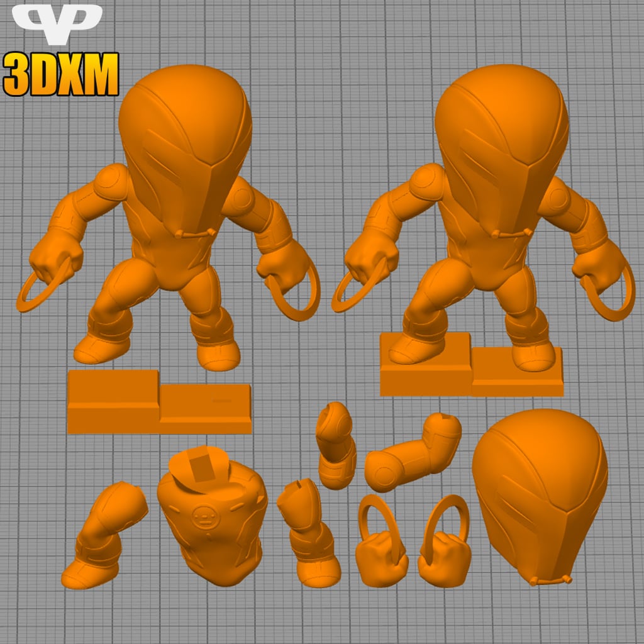Select the separate helmet head part

(540, 496)
